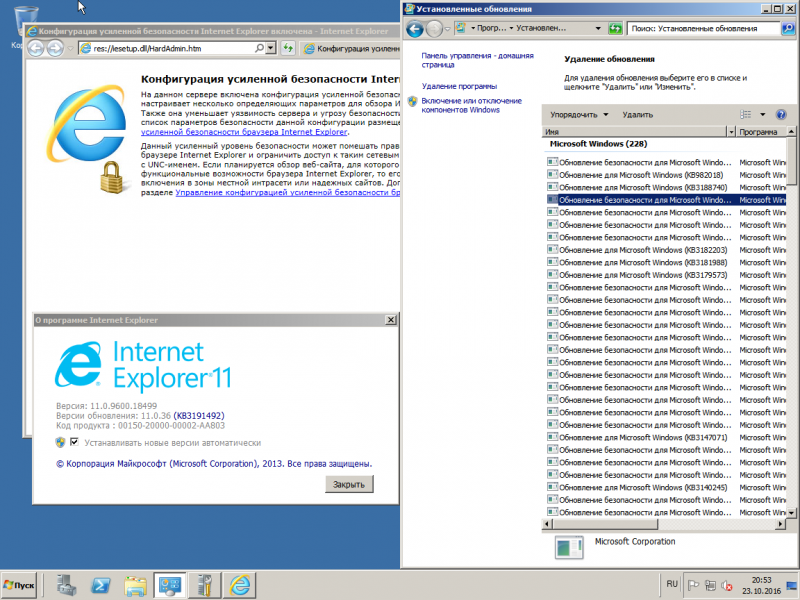The image size is (800, 600).
Task: Select the "Конфигурация усиленн…" browser tab
Action: [x=352, y=48]
